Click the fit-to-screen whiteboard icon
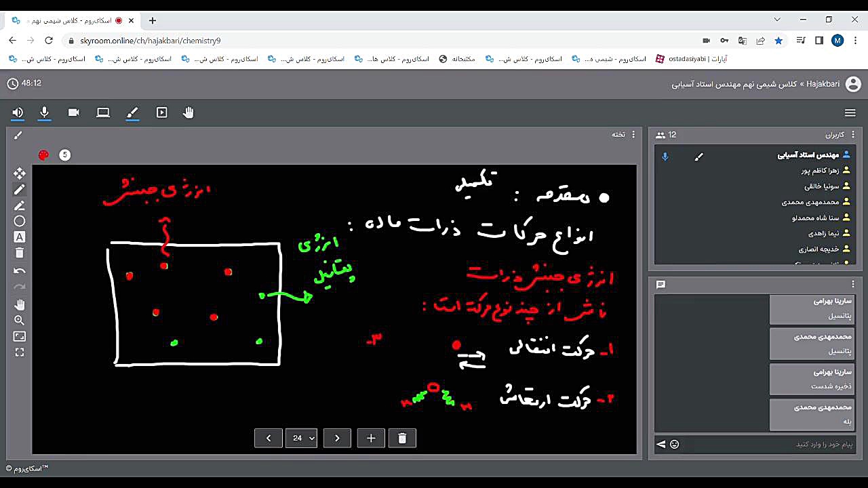The width and height of the screenshot is (868, 488). tap(19, 336)
